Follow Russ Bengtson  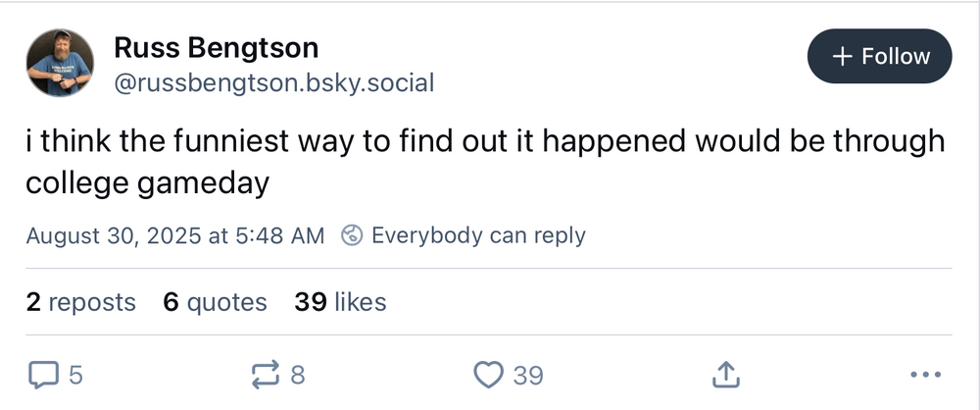click(879, 57)
